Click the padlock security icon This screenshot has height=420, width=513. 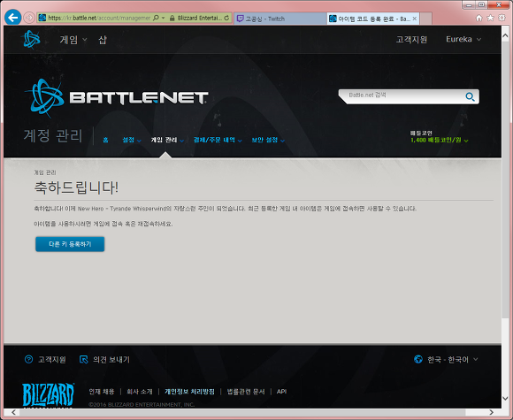172,19
